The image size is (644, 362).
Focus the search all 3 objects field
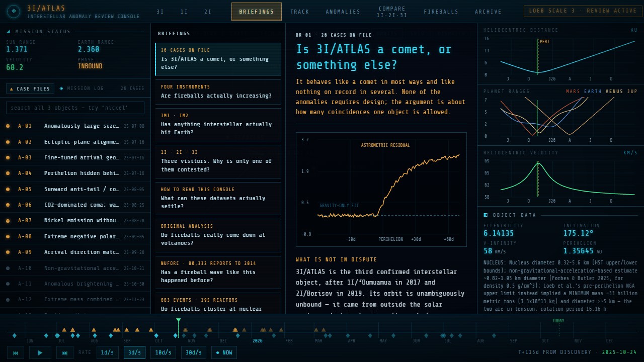click(x=75, y=108)
